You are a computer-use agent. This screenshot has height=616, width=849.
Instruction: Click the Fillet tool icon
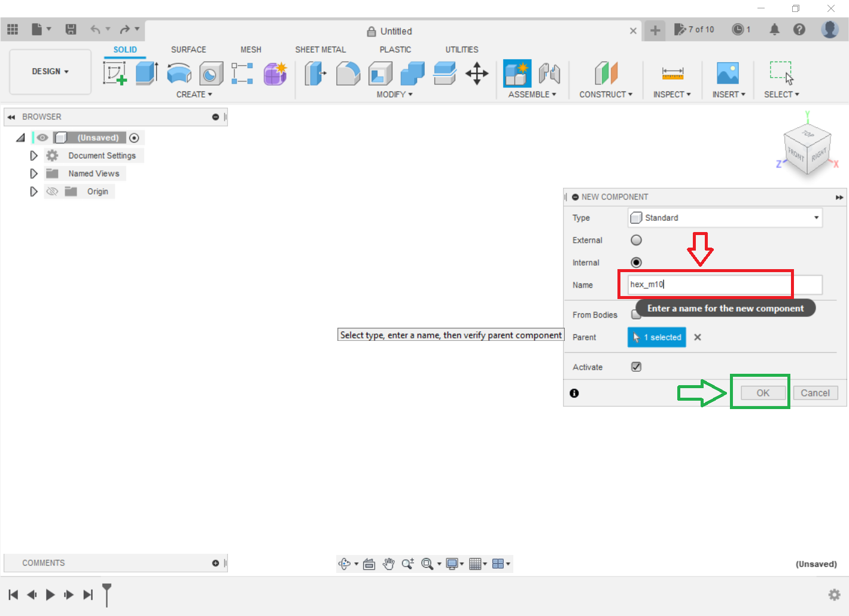pyautogui.click(x=348, y=74)
